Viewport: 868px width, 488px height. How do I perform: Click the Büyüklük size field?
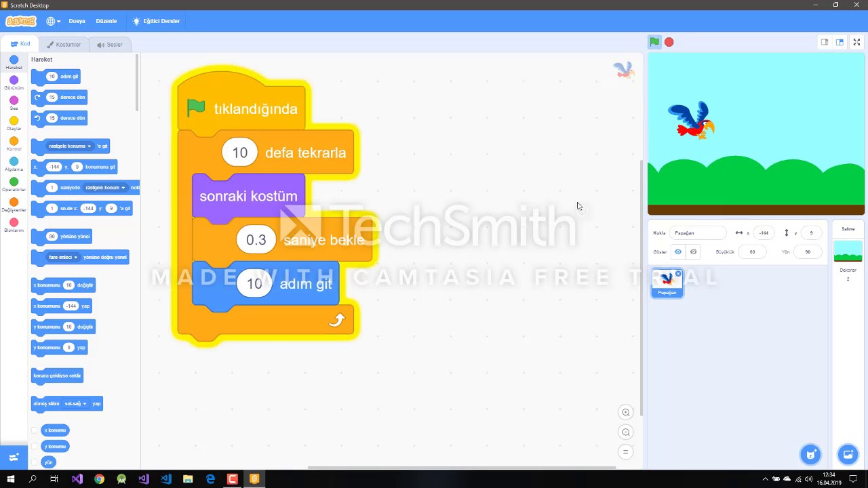pyautogui.click(x=752, y=251)
